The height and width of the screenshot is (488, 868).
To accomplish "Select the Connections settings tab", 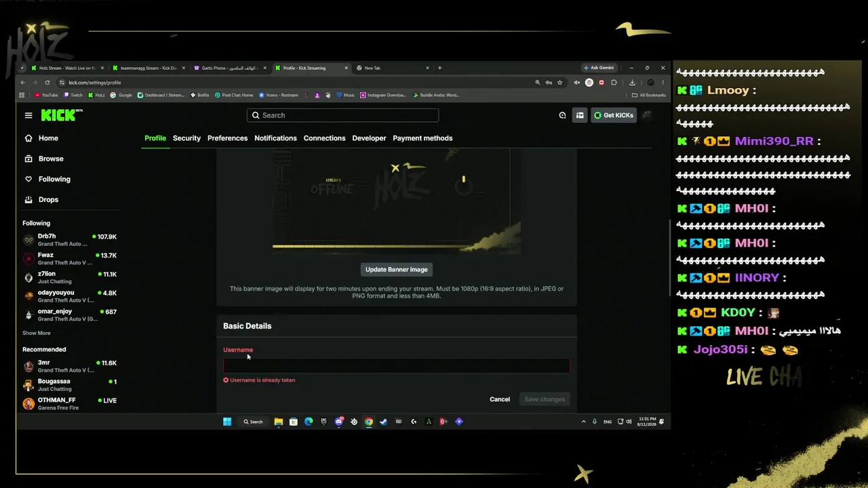I will 324,138.
